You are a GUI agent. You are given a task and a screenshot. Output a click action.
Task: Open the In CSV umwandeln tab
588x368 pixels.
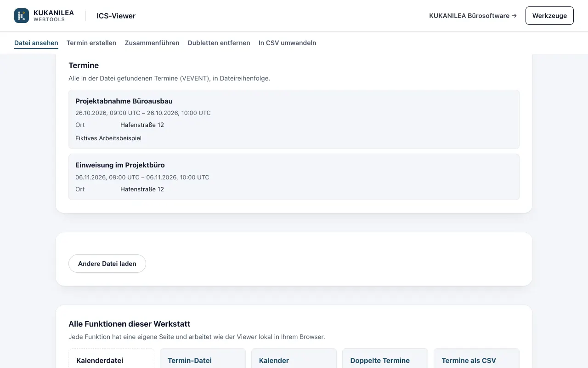pos(288,43)
